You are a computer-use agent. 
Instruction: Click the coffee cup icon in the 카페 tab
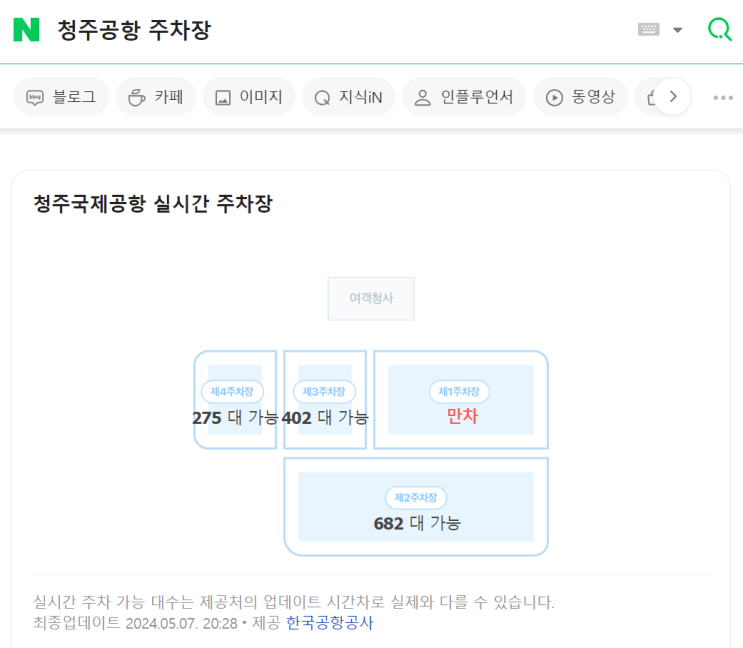(136, 98)
